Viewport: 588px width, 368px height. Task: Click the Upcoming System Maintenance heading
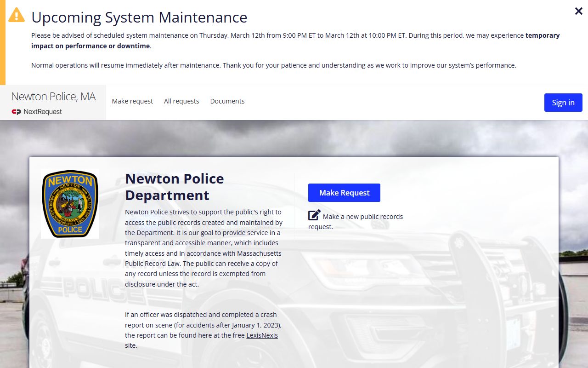pos(139,17)
